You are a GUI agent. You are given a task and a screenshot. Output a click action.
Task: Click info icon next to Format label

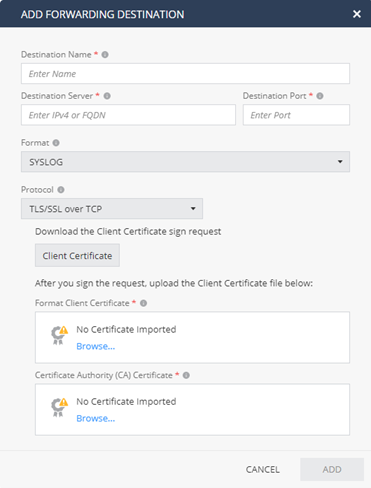tap(56, 143)
